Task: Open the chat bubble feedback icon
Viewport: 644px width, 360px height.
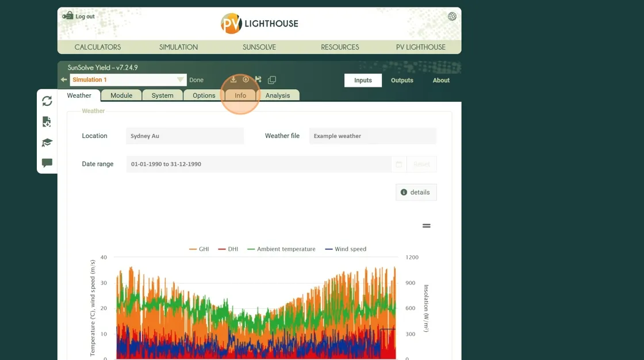Action: click(x=47, y=163)
